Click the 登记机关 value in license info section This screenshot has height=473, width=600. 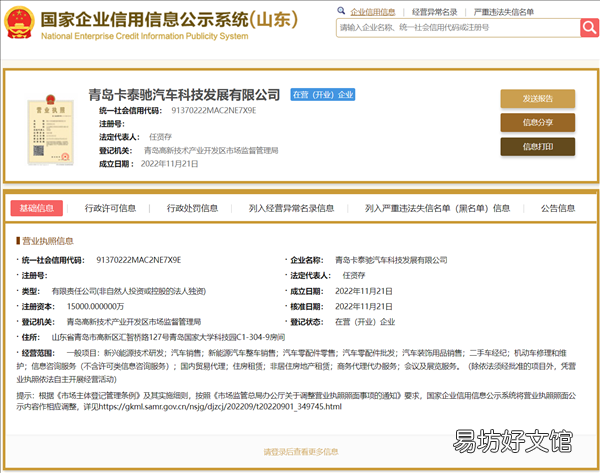coord(134,322)
